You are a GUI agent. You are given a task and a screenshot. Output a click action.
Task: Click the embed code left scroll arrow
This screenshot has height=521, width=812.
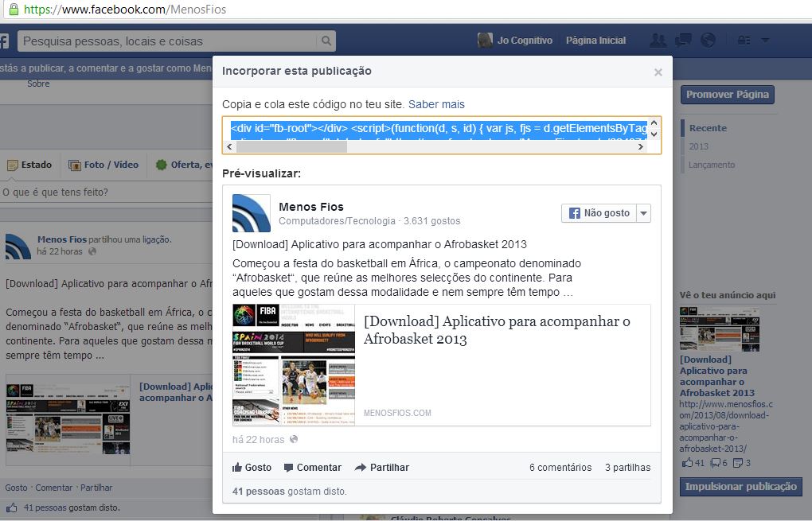pos(230,147)
